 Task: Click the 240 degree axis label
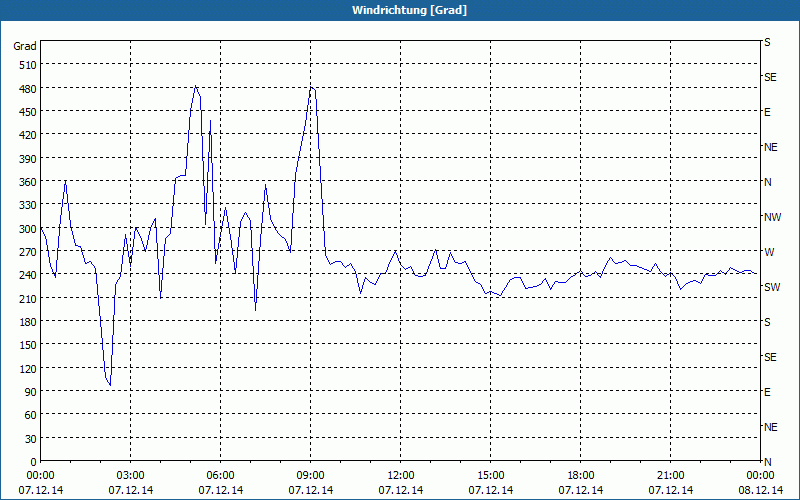click(28, 275)
